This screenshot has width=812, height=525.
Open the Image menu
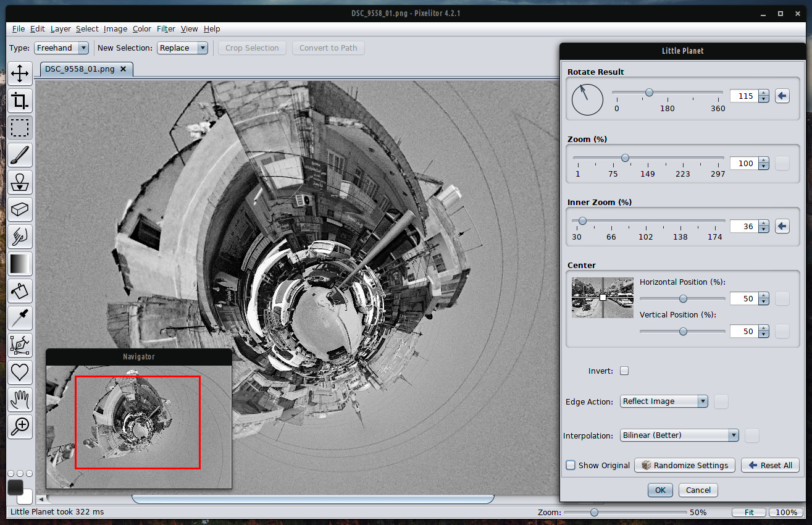(115, 29)
